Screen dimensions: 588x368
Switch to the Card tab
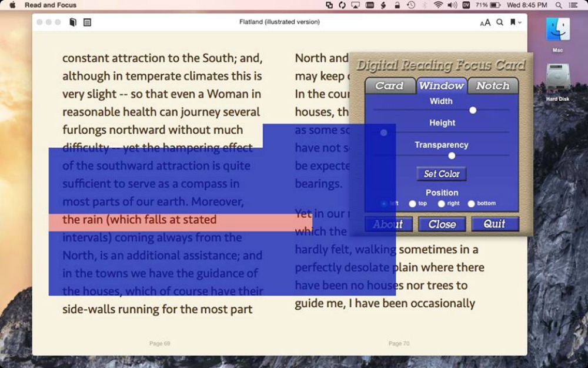tap(389, 86)
